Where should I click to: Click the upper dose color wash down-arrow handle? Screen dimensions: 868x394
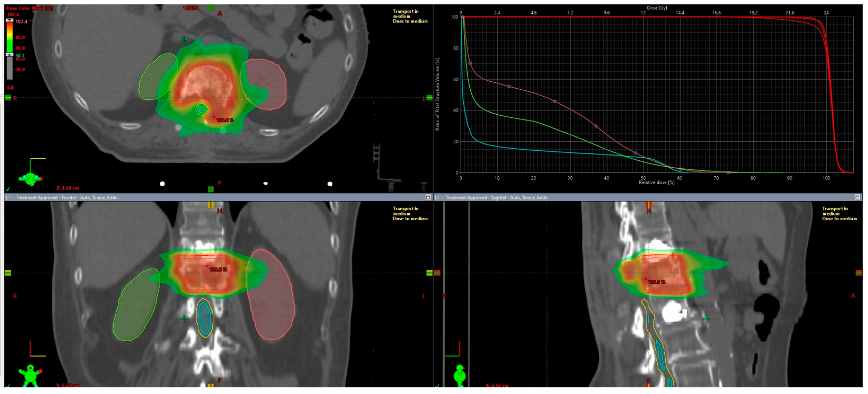10,21
